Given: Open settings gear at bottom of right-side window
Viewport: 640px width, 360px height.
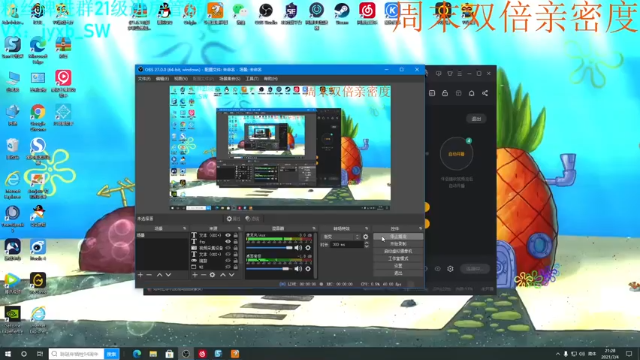Looking at the screenshot, I should [x=450, y=269].
